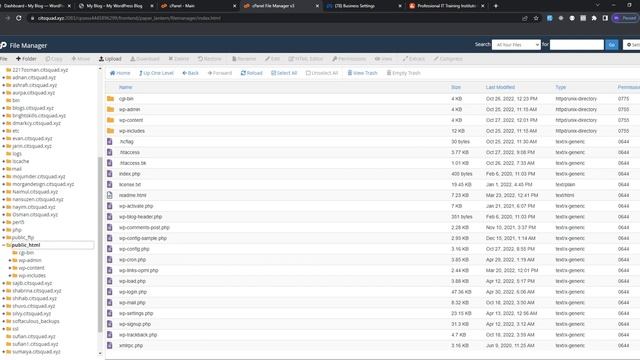
Task: Click the greyed Compress toolbar item
Action: tap(448, 59)
